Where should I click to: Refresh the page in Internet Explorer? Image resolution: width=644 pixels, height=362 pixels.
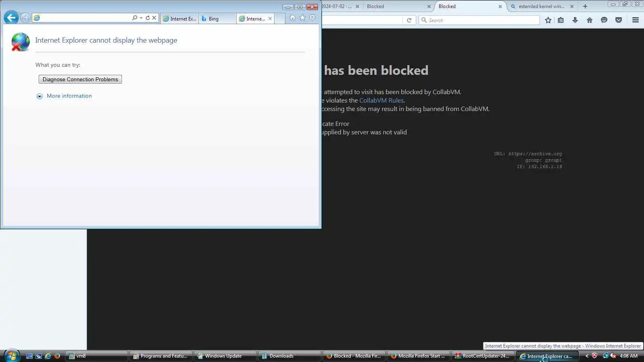point(148,18)
